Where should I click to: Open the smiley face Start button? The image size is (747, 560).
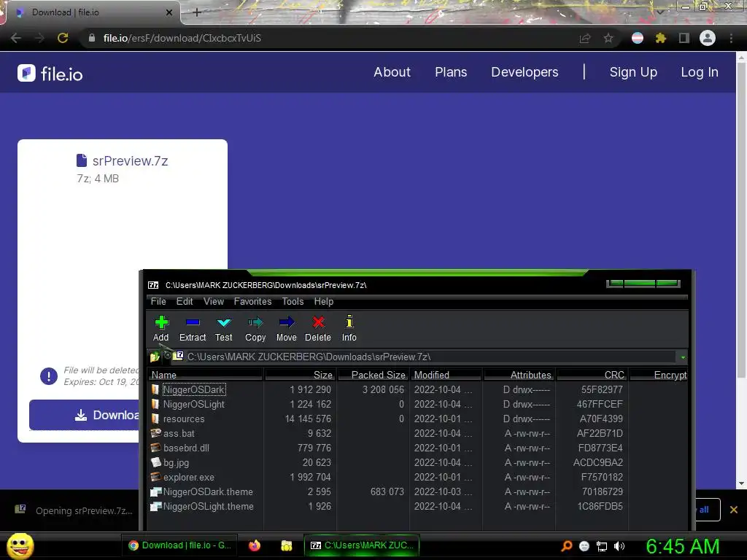[x=20, y=545]
